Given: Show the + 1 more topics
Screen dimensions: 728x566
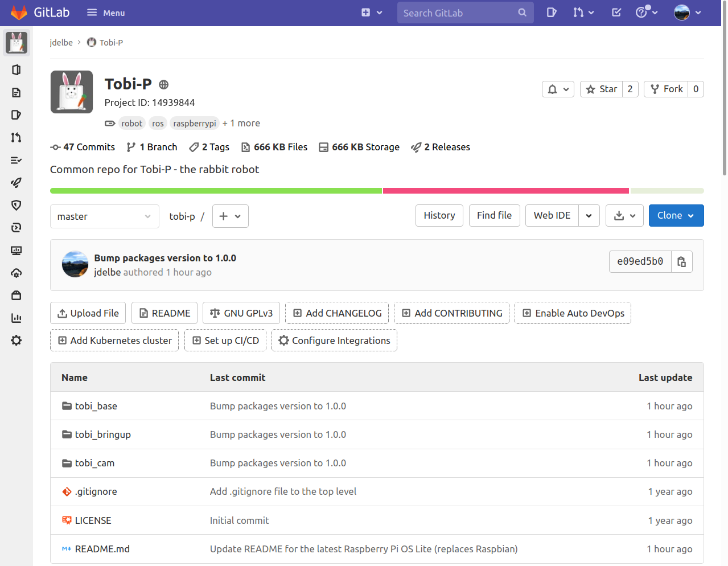Looking at the screenshot, I should [x=241, y=124].
